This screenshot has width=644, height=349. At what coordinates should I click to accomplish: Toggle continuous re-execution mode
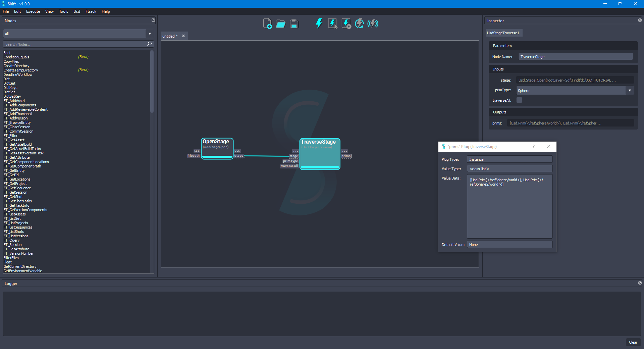coord(359,23)
